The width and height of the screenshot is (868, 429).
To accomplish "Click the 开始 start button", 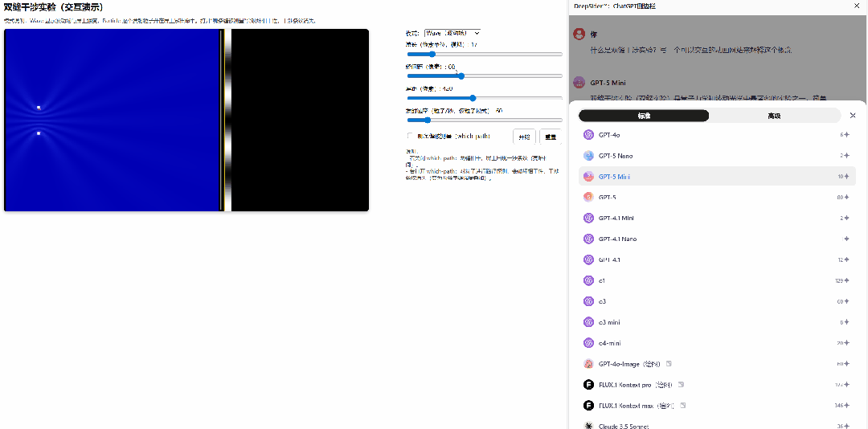I will pyautogui.click(x=524, y=137).
